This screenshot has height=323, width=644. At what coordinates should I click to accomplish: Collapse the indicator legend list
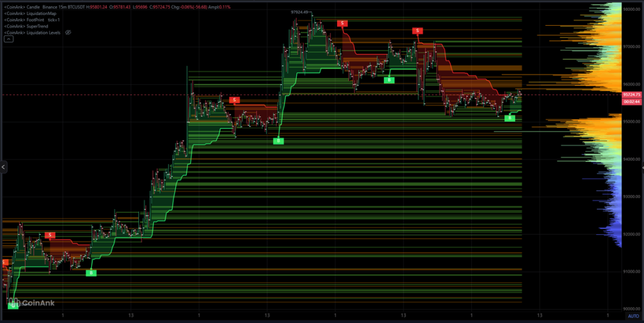click(9, 39)
